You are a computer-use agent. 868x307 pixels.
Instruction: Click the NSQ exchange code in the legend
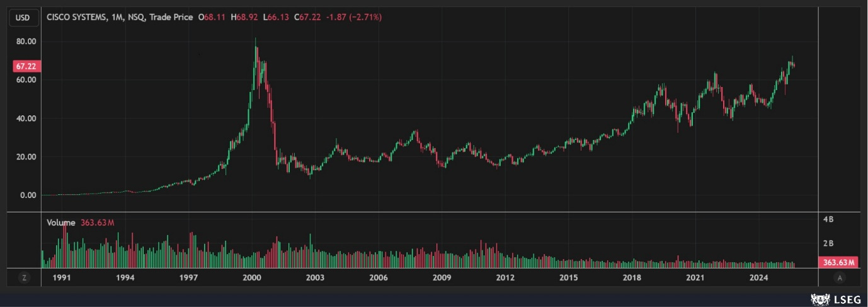(135, 18)
